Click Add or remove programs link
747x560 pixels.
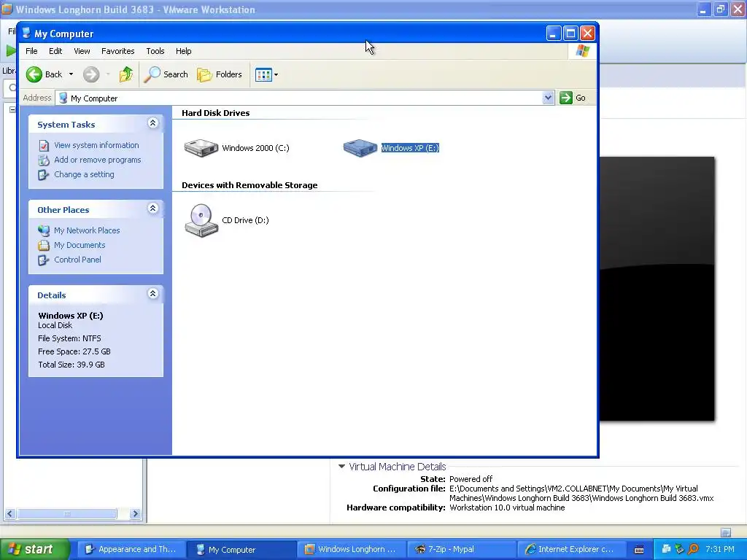click(x=97, y=160)
